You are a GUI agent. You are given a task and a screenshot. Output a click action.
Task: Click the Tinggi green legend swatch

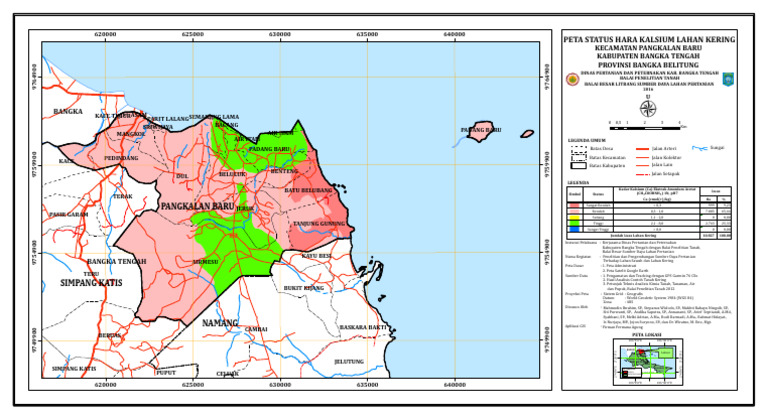[x=575, y=223]
